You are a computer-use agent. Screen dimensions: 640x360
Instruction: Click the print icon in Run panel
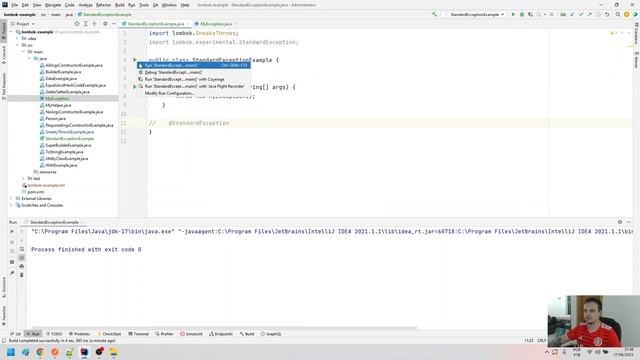click(x=22, y=266)
